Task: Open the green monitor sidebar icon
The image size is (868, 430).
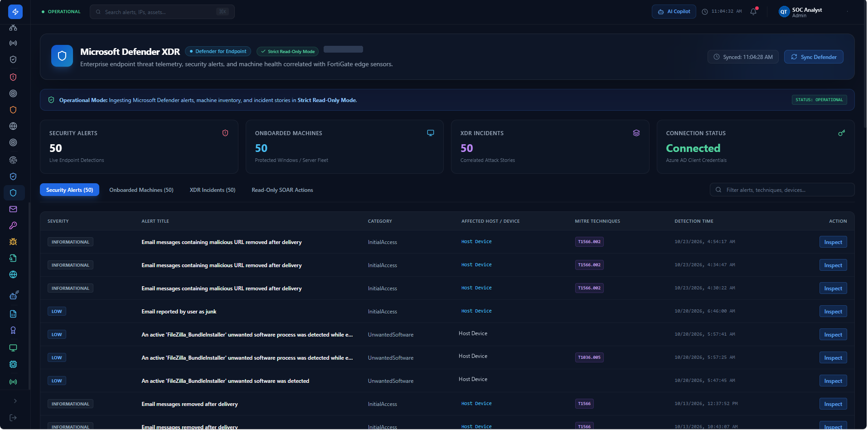Action: tap(13, 348)
